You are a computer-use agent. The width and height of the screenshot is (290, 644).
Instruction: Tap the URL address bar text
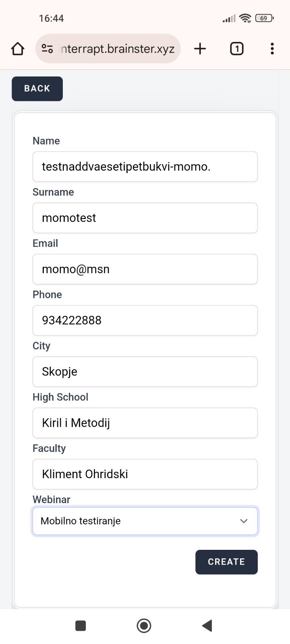[117, 49]
